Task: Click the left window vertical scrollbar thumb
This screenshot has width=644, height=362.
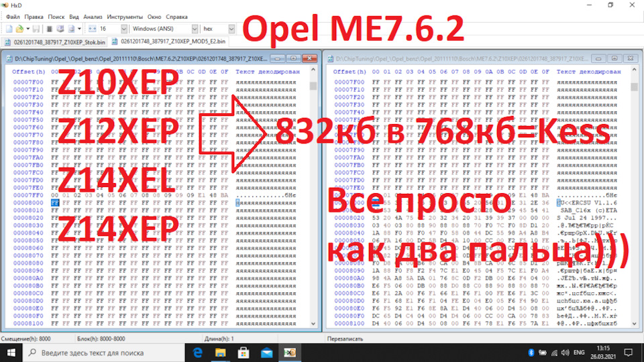Action: click(313, 86)
